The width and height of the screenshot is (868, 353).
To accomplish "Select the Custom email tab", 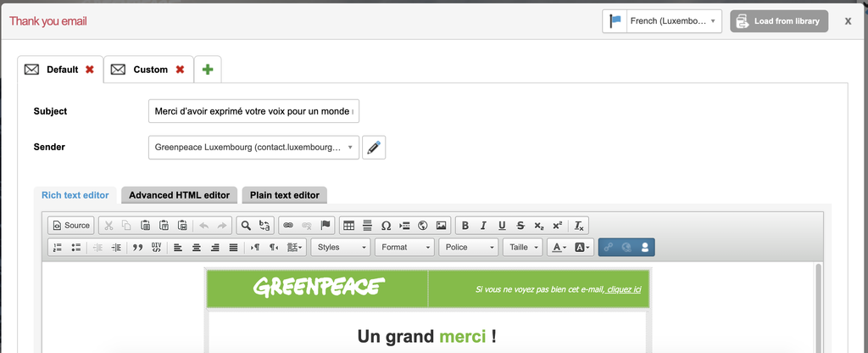I will [149, 70].
